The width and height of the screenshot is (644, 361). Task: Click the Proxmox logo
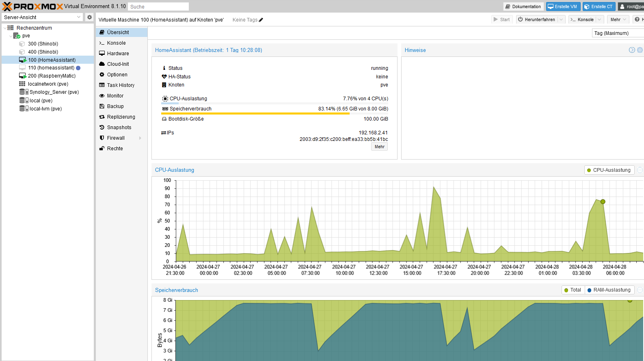[x=32, y=6]
